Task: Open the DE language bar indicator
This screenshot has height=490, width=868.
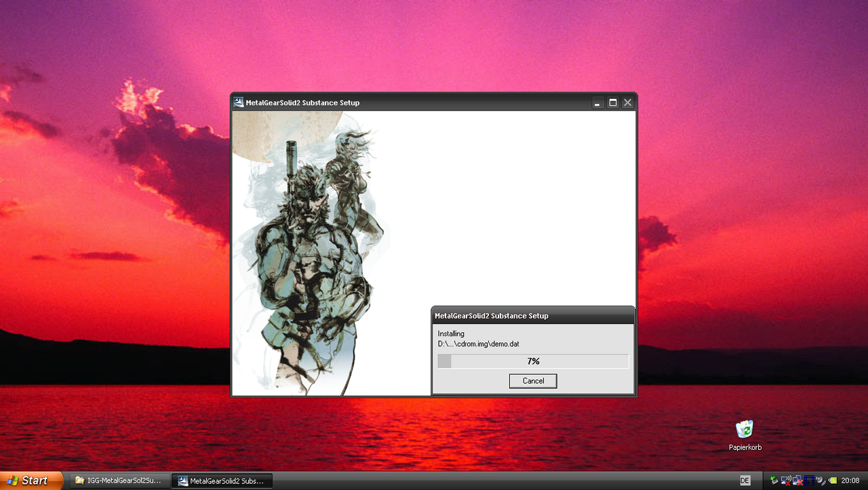Action: tap(745, 481)
